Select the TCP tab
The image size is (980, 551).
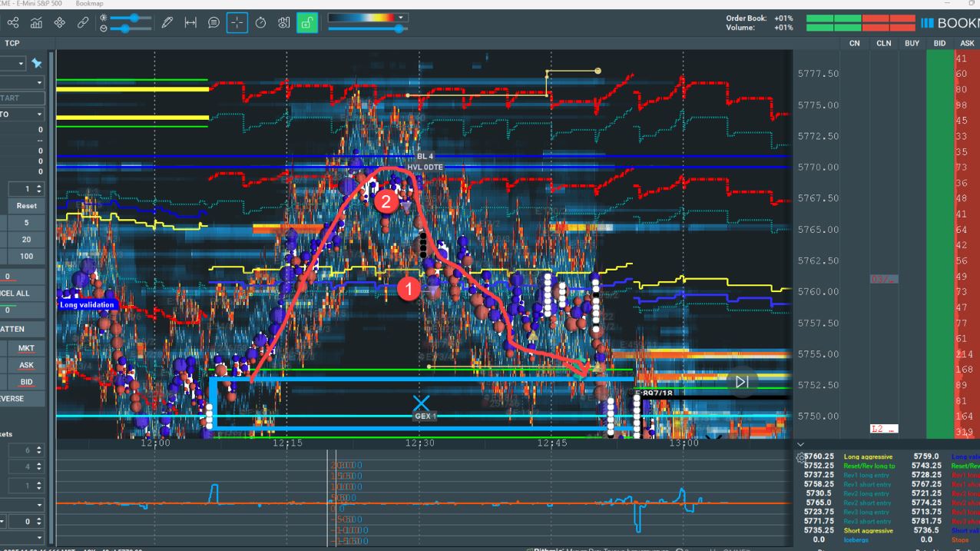12,43
